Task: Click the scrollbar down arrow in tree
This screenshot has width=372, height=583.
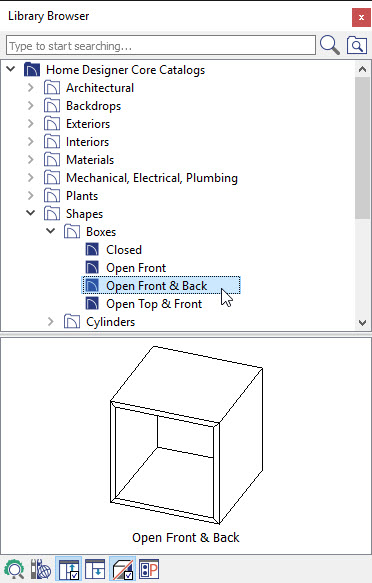Action: [362, 322]
